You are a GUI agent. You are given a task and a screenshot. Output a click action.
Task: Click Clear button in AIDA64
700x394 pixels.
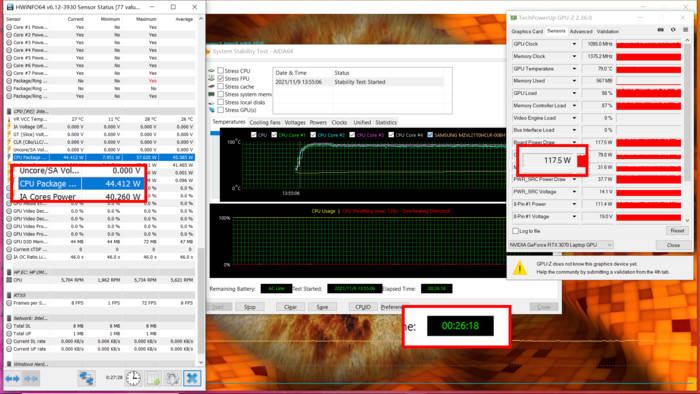[290, 307]
